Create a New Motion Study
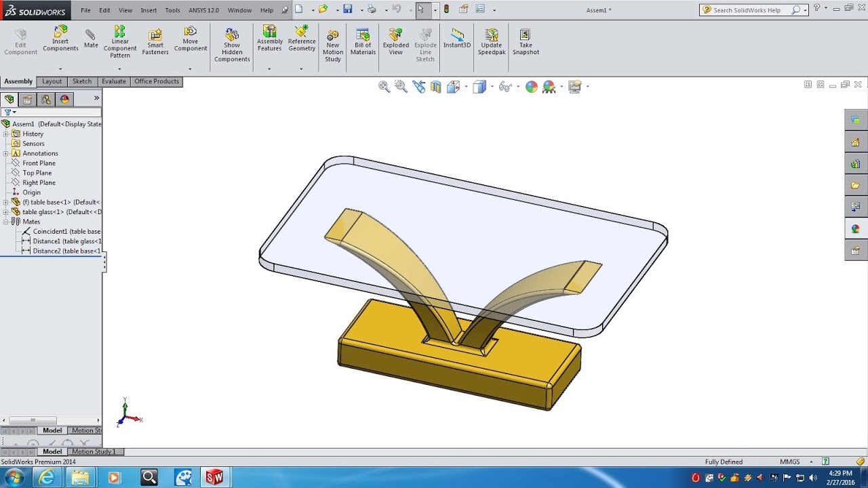The width and height of the screenshot is (868, 488). pyautogui.click(x=333, y=45)
